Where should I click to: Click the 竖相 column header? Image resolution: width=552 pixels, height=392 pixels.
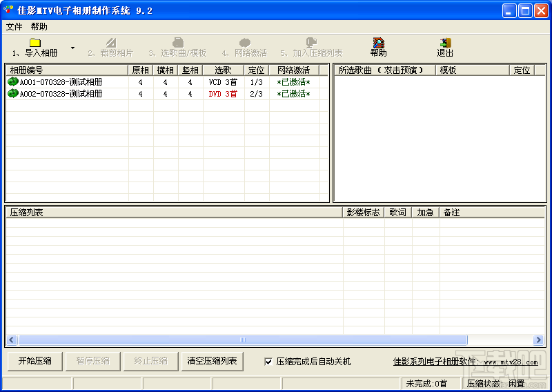click(190, 70)
